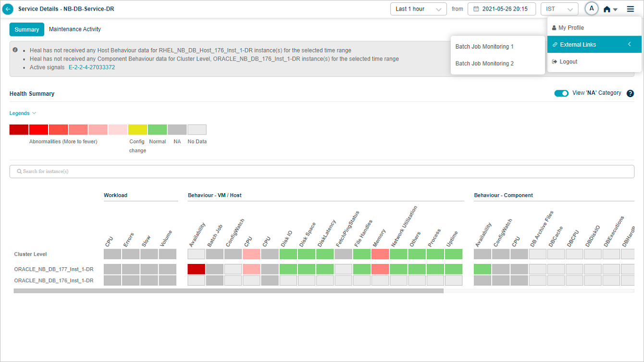Click the home icon in header

[607, 9]
